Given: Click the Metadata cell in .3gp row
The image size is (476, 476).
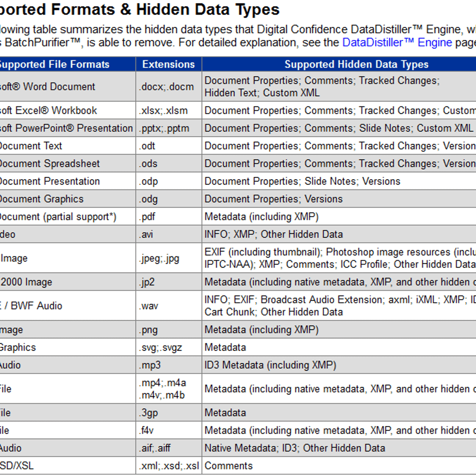Looking at the screenshot, I should point(339,413).
